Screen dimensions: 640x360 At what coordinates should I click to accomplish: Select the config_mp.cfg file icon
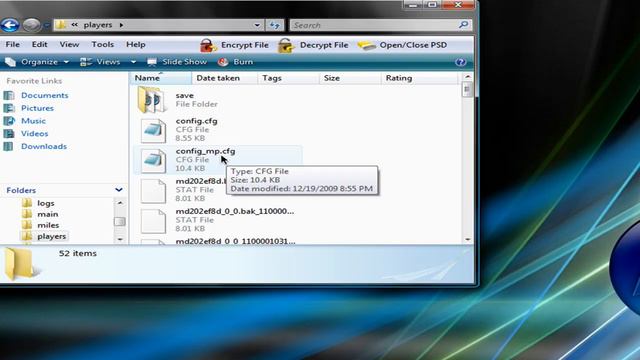coord(153,161)
